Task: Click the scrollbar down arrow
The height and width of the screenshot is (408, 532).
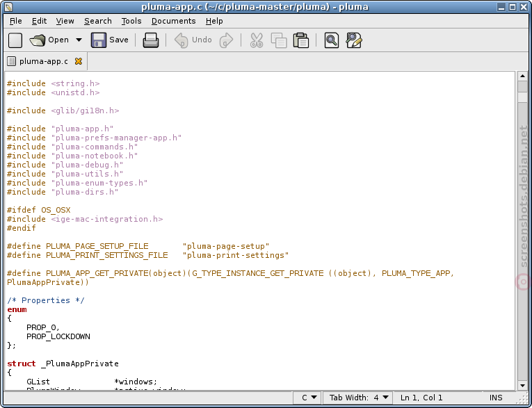Action: [522, 385]
